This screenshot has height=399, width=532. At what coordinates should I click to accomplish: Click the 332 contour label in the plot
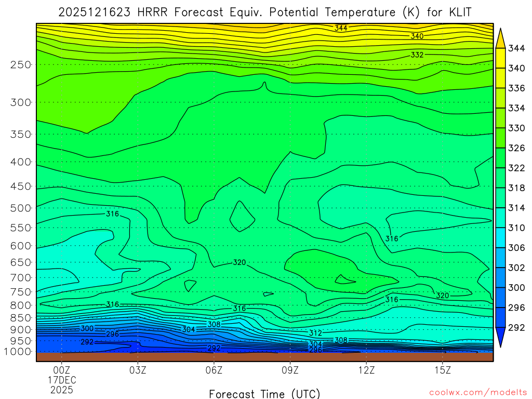pos(417,55)
